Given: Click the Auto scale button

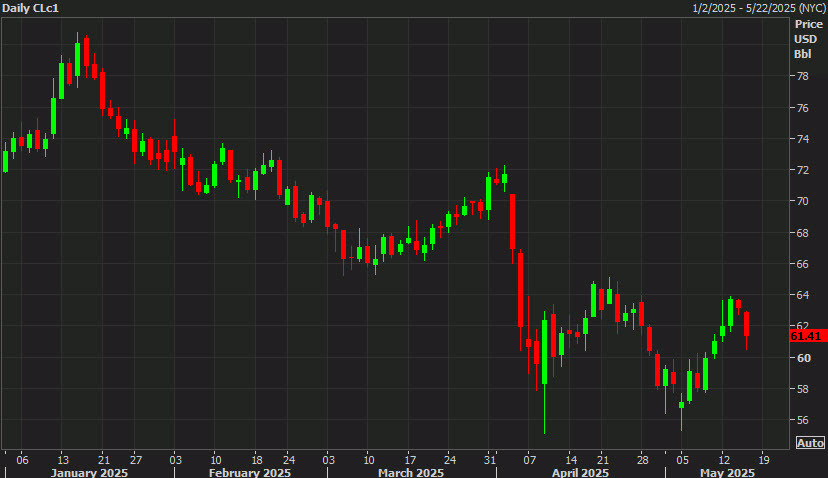Looking at the screenshot, I should (x=810, y=443).
